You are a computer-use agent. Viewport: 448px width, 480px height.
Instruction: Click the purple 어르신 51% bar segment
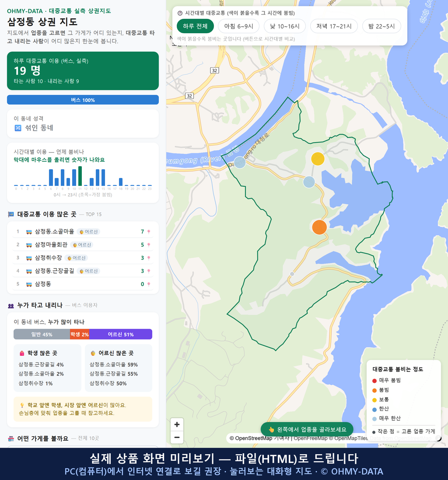click(x=121, y=334)
